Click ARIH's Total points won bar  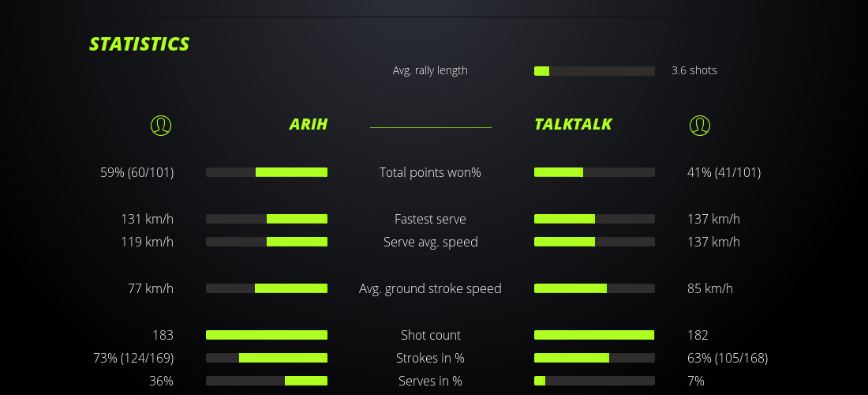tap(267, 172)
